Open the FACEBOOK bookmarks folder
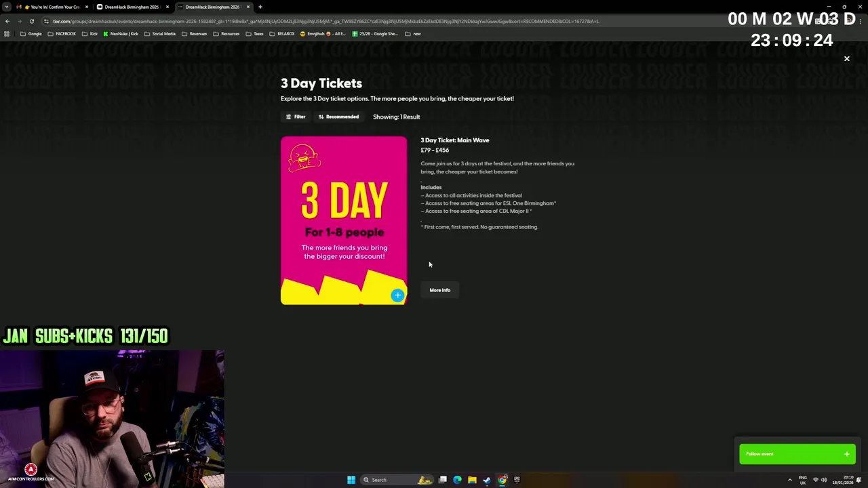868x488 pixels. point(62,34)
